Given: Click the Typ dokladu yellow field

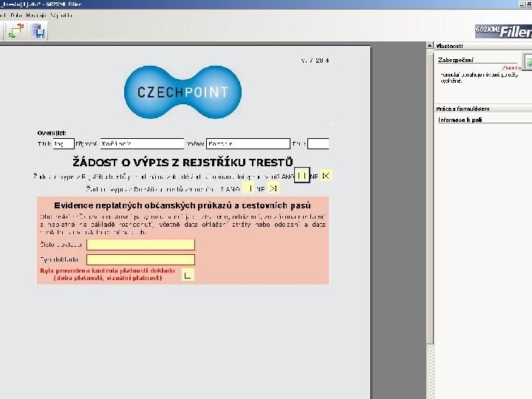Looking at the screenshot, I should [x=141, y=259].
